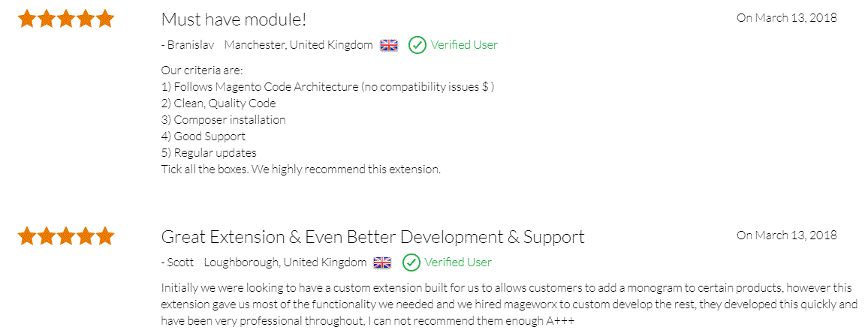This screenshot has height=336, width=868.
Task: Click second star of Branislav's review rating
Action: click(46, 19)
